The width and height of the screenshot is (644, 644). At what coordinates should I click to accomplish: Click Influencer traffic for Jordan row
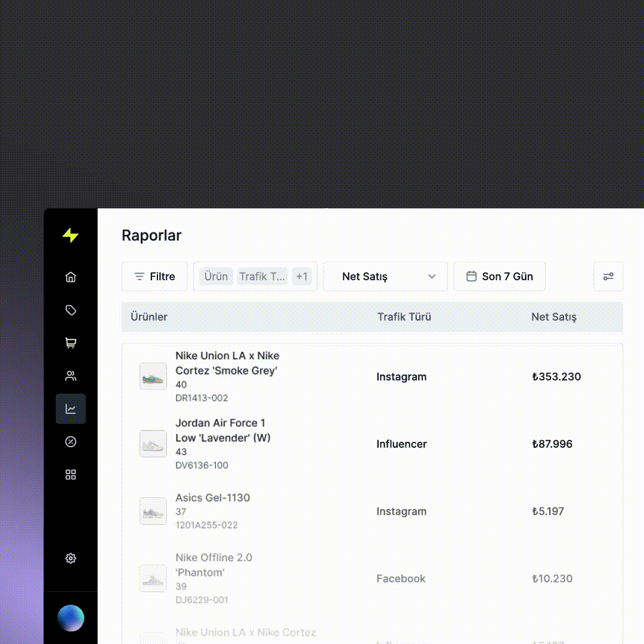click(x=402, y=444)
